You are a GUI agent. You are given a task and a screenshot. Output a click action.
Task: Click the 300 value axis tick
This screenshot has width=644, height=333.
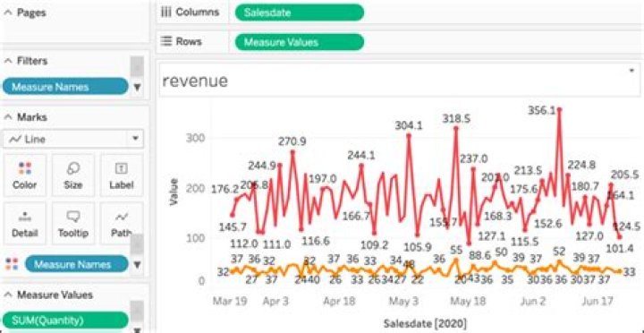click(196, 138)
